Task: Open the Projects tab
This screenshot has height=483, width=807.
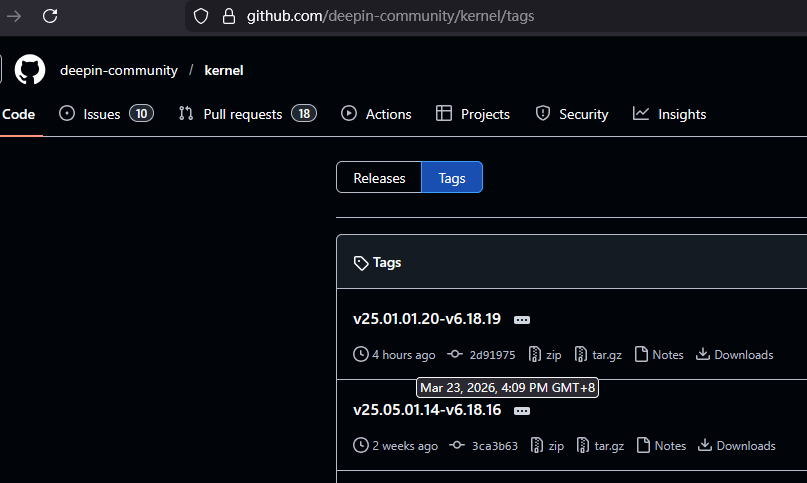Action: click(472, 114)
